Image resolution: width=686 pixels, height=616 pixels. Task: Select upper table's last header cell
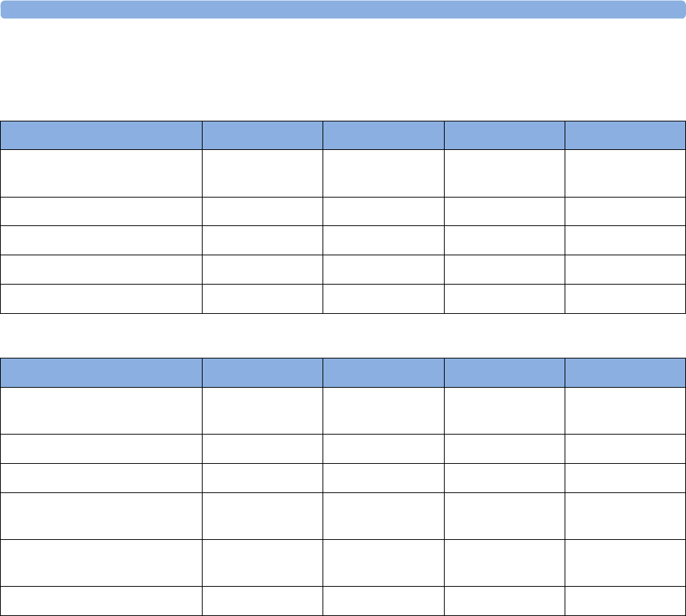click(x=625, y=135)
